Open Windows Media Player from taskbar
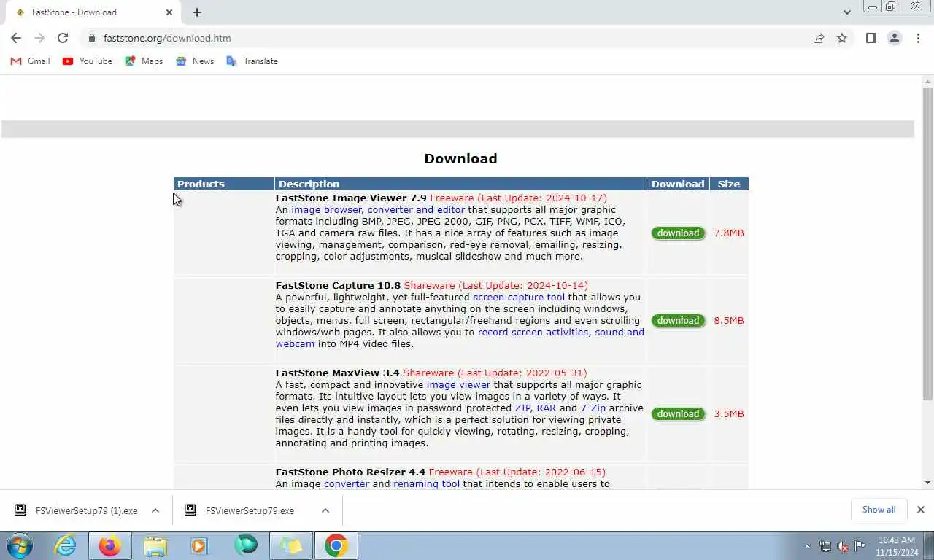This screenshot has height=560, width=934. pos(198,545)
